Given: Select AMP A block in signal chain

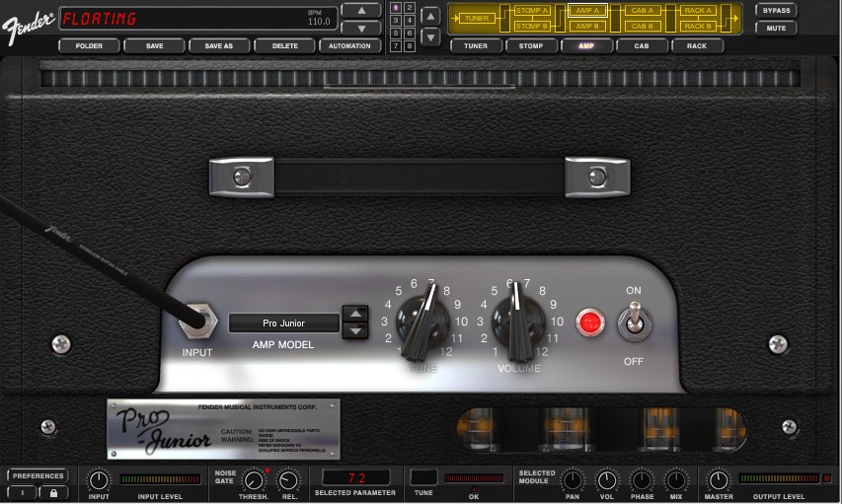Looking at the screenshot, I should click(x=587, y=10).
